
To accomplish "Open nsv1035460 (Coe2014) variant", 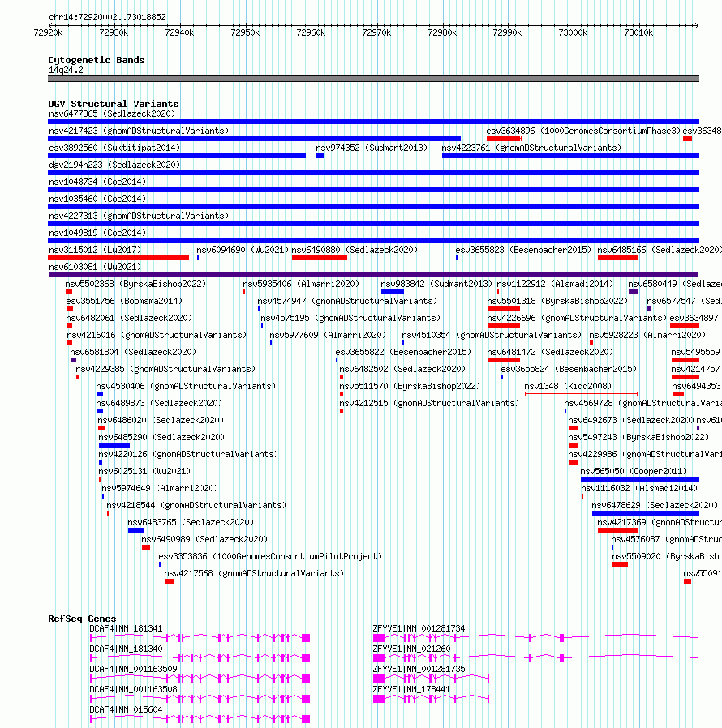I will coord(97,199).
